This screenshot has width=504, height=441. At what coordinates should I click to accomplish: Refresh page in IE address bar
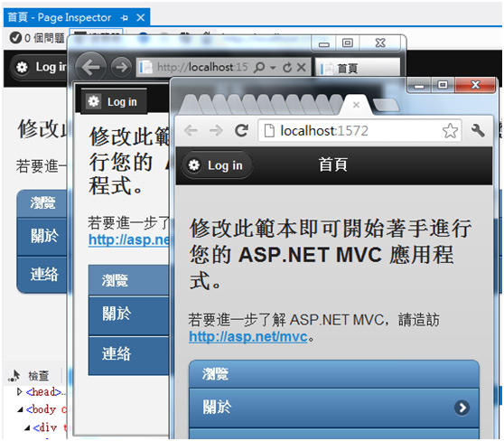[287, 67]
